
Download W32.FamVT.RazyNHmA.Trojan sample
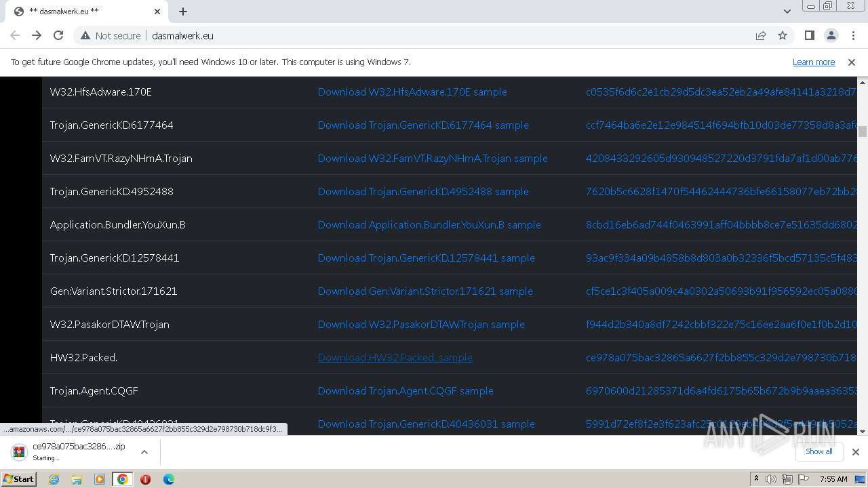[433, 158]
